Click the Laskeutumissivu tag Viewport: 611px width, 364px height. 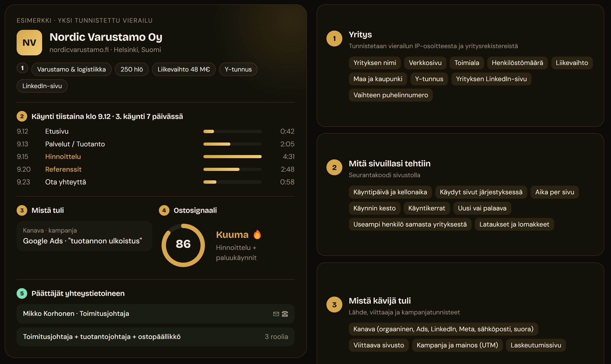(x=536, y=345)
